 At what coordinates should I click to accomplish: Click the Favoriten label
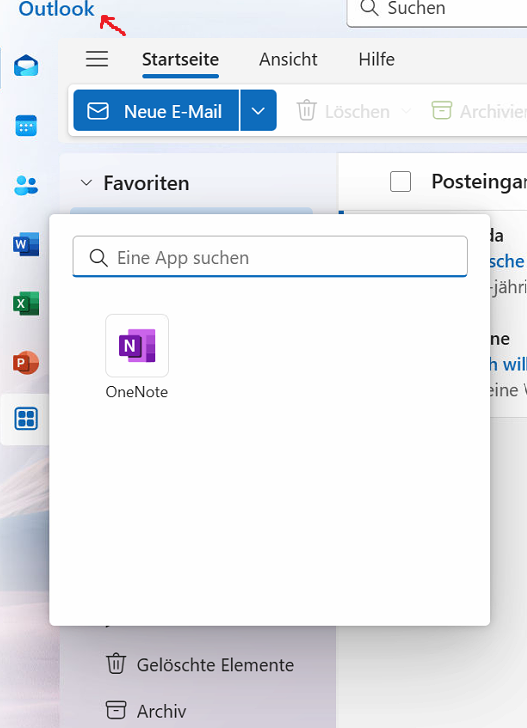146,183
